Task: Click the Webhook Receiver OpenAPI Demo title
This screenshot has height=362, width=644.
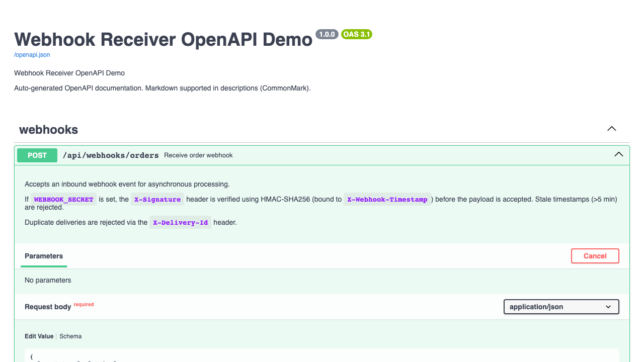Action: (164, 39)
